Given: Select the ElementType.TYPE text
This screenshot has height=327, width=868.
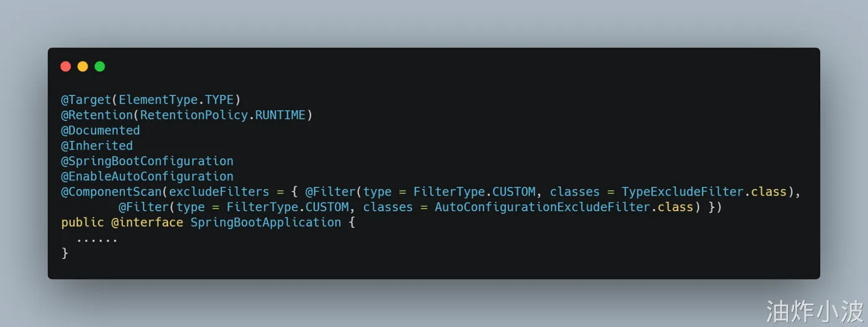Looking at the screenshot, I should [176, 100].
